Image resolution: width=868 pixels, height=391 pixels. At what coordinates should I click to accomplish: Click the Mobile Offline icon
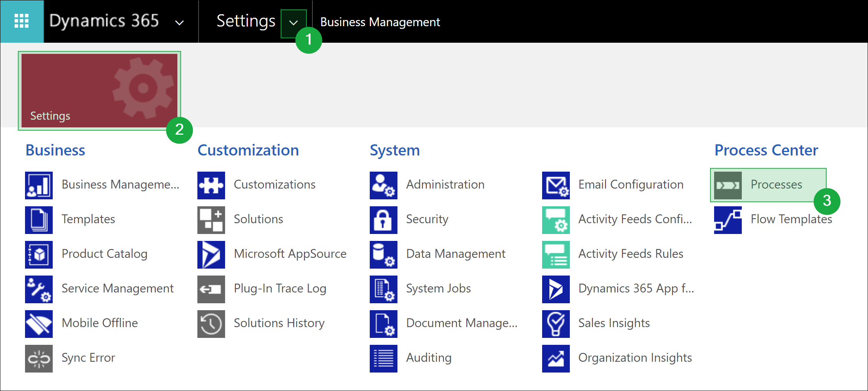pyautogui.click(x=39, y=324)
